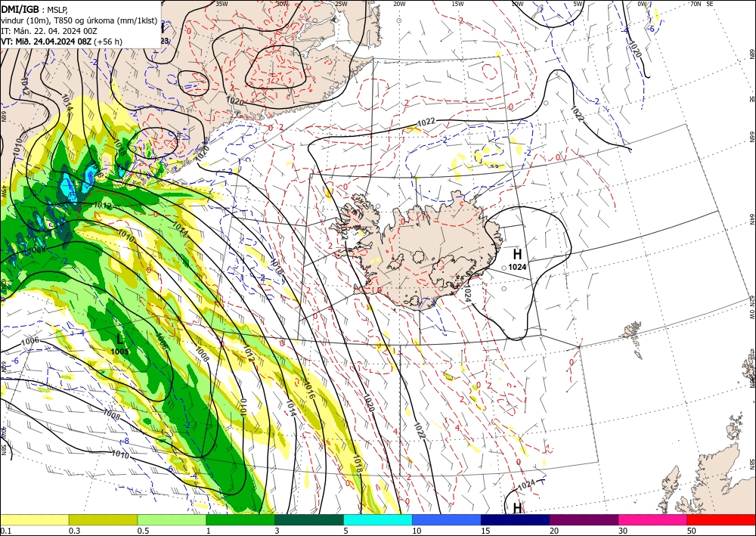
Task: Click the 'vindur (10m), T850 og úrkoma' line
Action: pos(78,20)
